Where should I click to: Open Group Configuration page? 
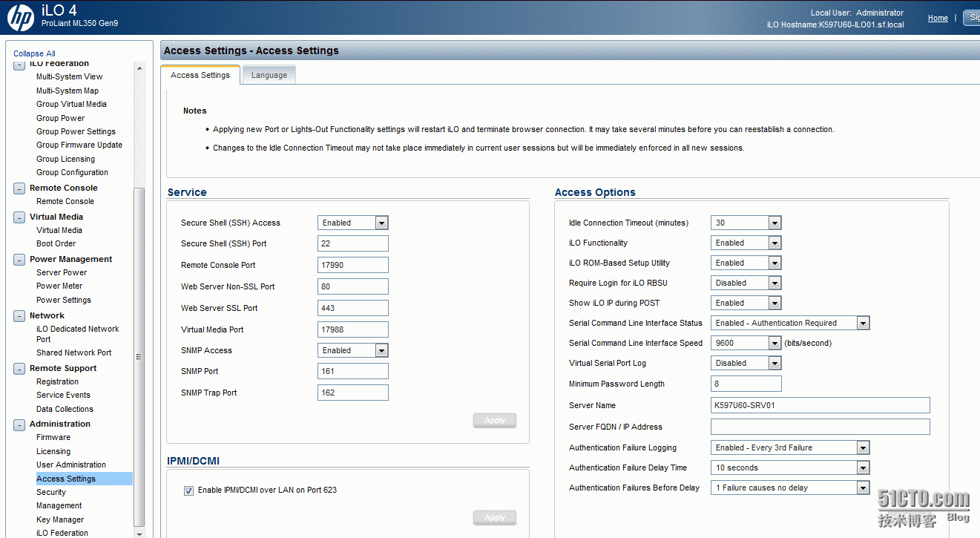[x=72, y=172]
